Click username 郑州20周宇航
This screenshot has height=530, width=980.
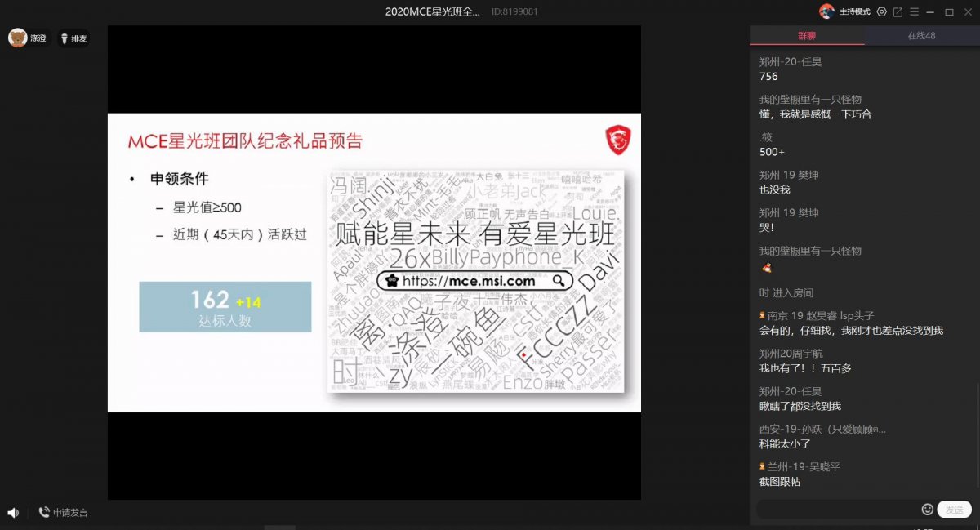pyautogui.click(x=791, y=354)
